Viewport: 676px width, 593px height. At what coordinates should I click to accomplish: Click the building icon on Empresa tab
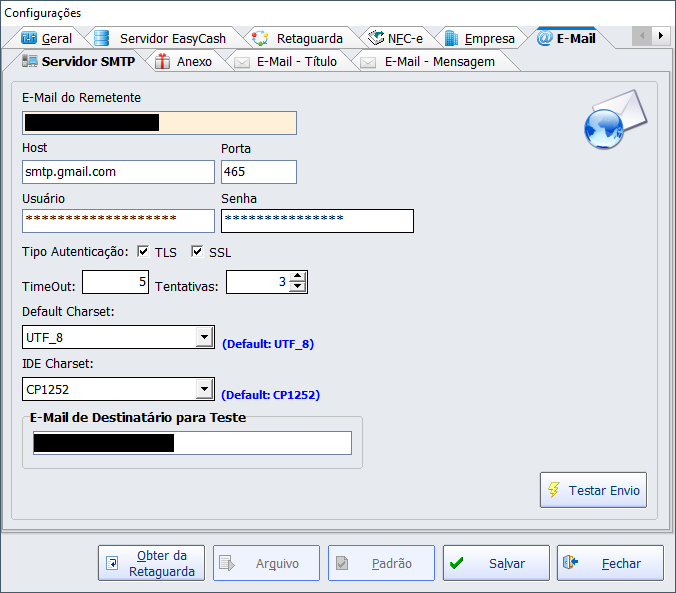click(451, 38)
